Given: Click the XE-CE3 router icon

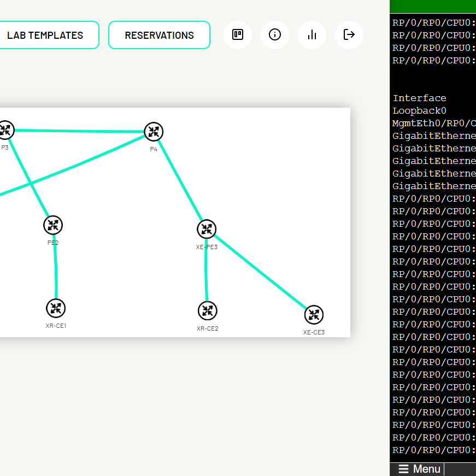Looking at the screenshot, I should pyautogui.click(x=314, y=315).
